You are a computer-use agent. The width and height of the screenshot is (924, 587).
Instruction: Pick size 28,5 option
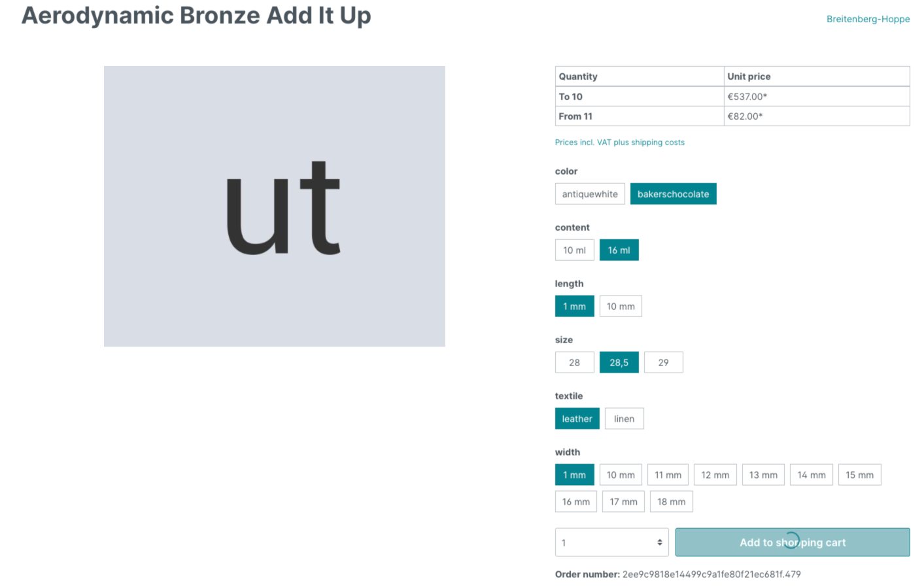[619, 363]
